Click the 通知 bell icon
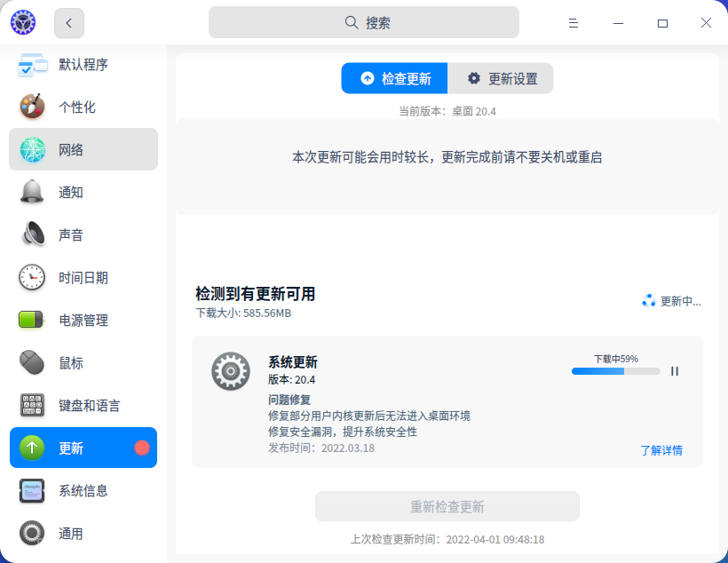 tap(32, 192)
